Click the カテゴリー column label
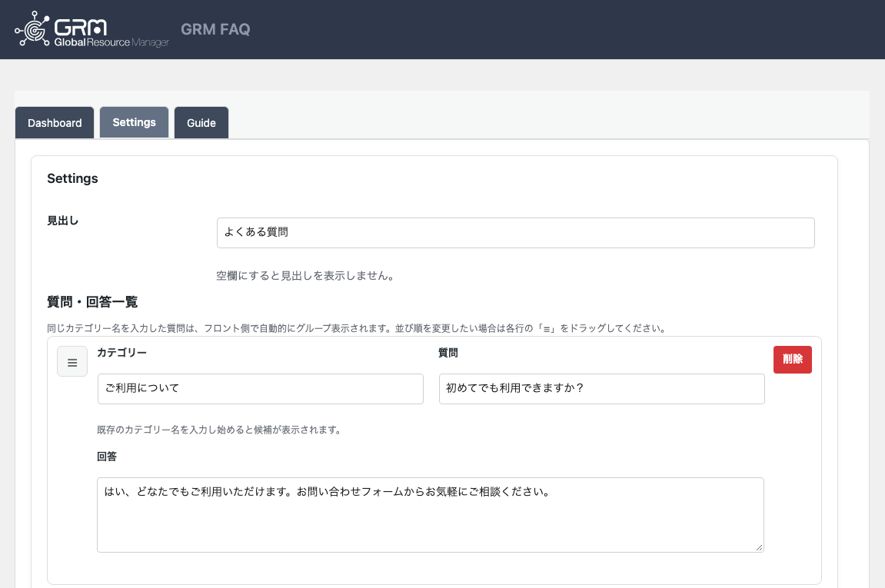This screenshot has height=588, width=885. click(x=122, y=353)
